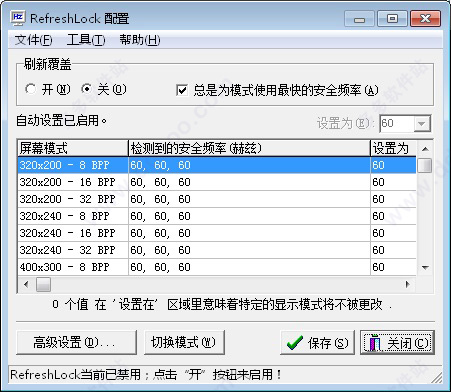Click the 检测到的安全频率(赫兹) column header

[x=249, y=148]
